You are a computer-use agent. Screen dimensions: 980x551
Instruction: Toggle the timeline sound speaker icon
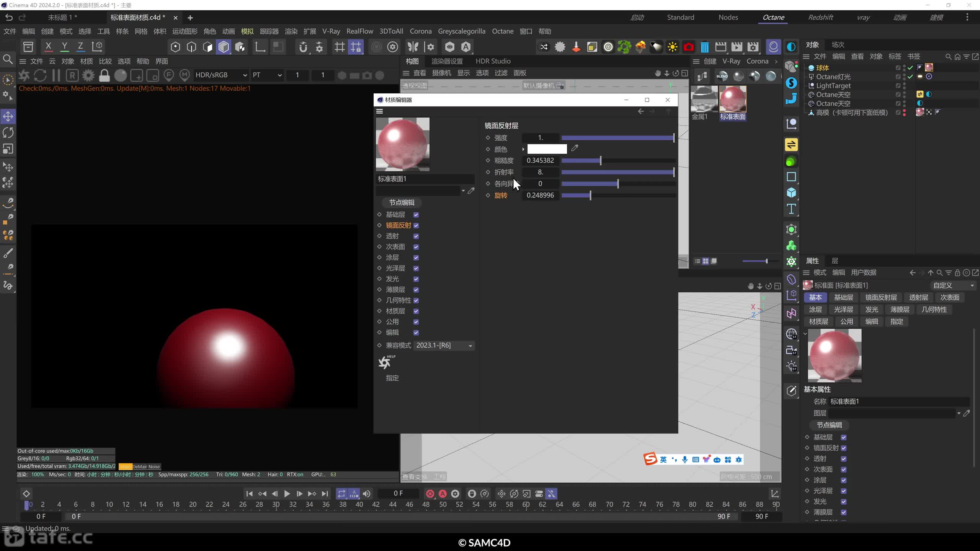click(x=366, y=494)
